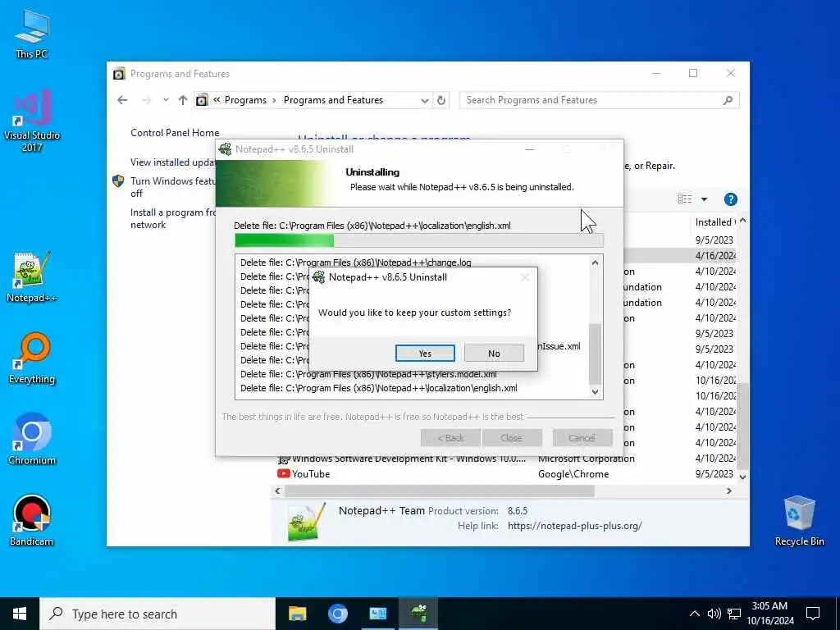The height and width of the screenshot is (630, 840).
Task: Maximize the Programs and Features window
Action: click(693, 73)
